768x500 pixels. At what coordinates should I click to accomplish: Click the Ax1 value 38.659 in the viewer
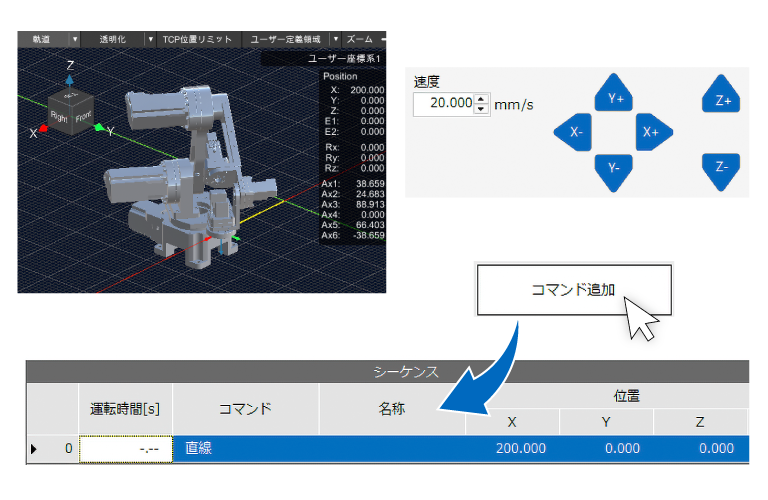[x=370, y=184]
